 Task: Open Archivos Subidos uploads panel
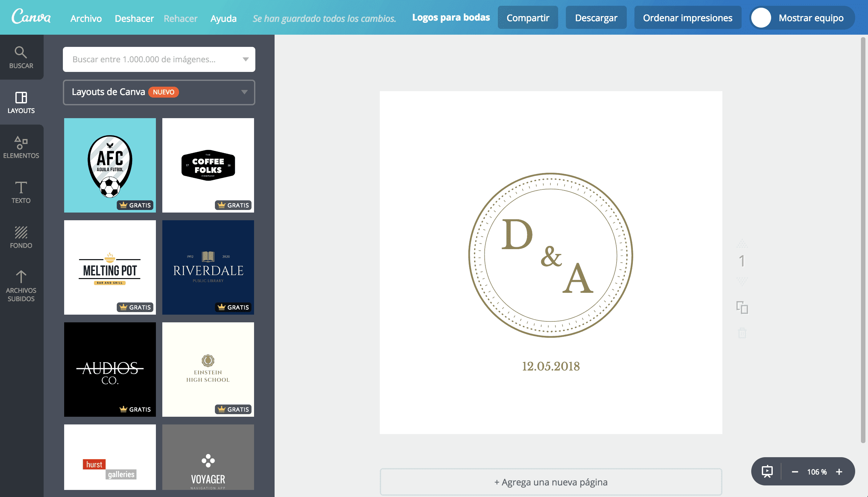point(21,286)
